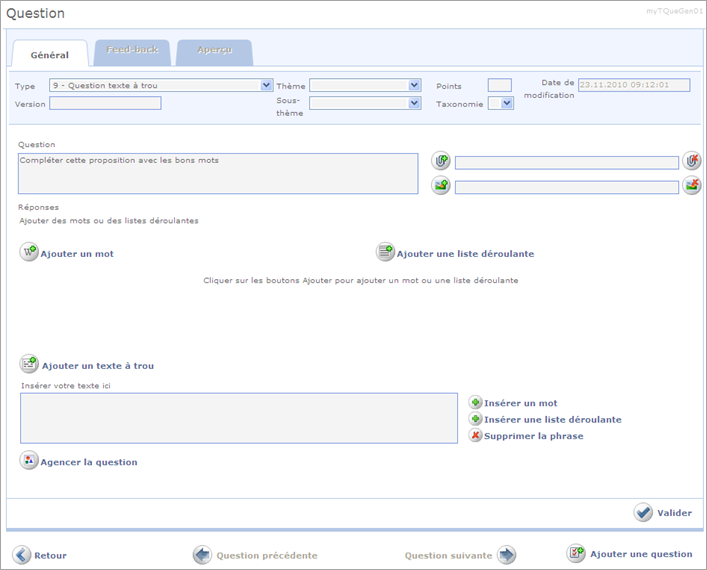Screen dimensions: 707x570
Task: Click the remove attachment paperclip icon
Action: 691,161
